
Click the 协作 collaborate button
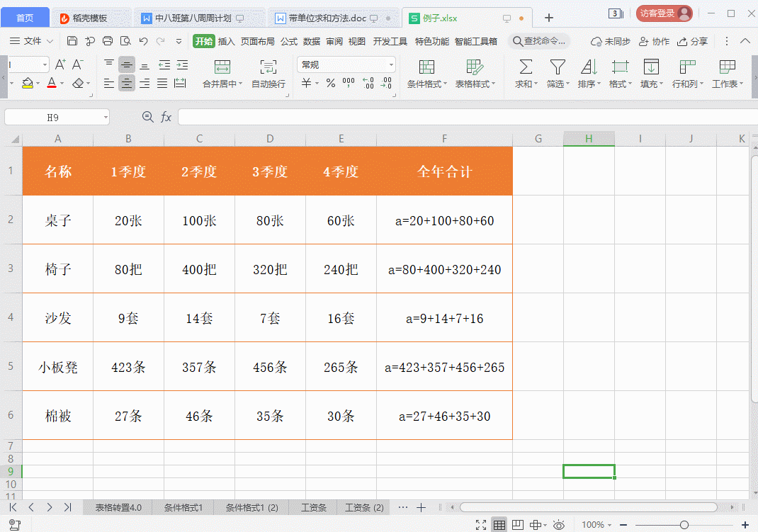(654, 42)
